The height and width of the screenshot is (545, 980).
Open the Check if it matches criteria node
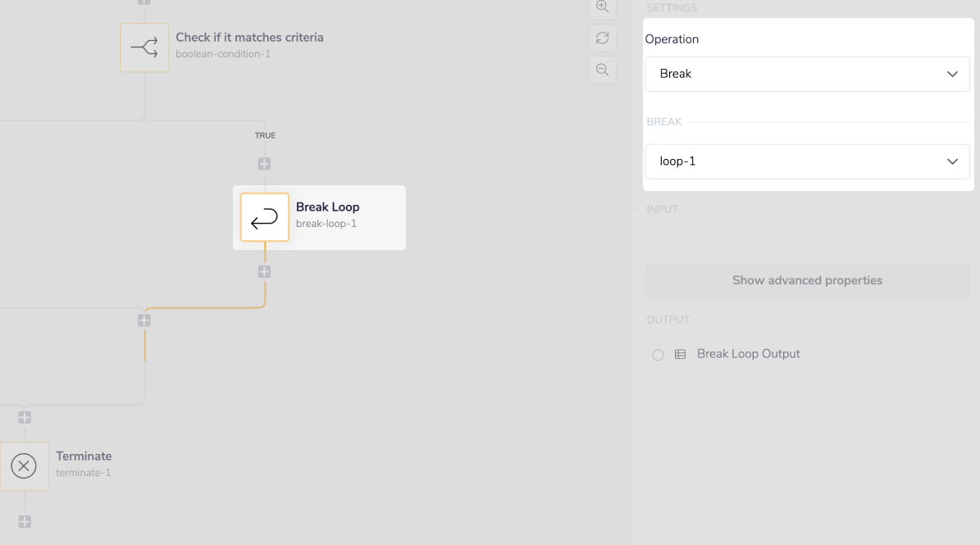point(249,38)
